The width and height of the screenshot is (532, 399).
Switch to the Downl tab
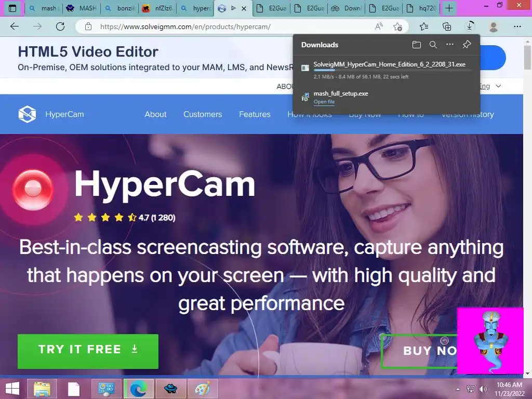(346, 8)
